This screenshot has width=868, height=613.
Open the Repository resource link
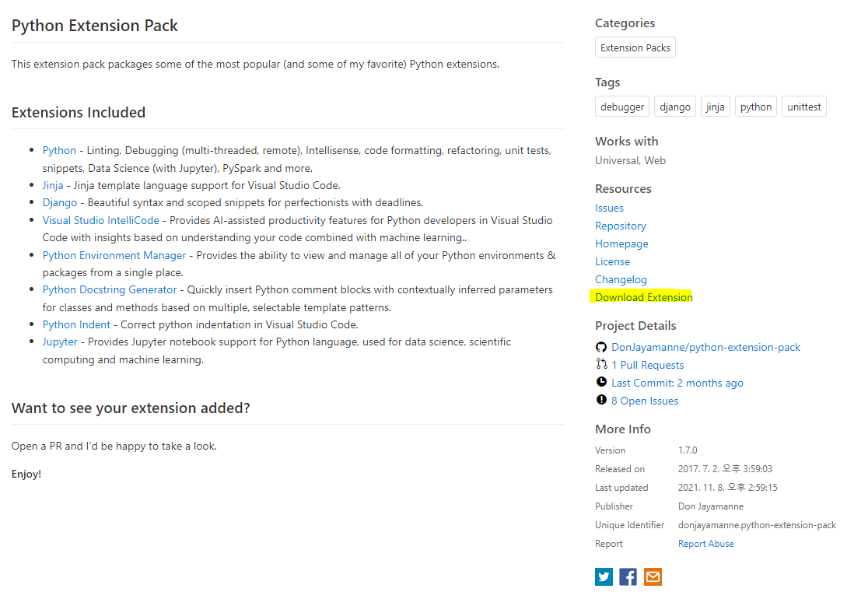(621, 226)
